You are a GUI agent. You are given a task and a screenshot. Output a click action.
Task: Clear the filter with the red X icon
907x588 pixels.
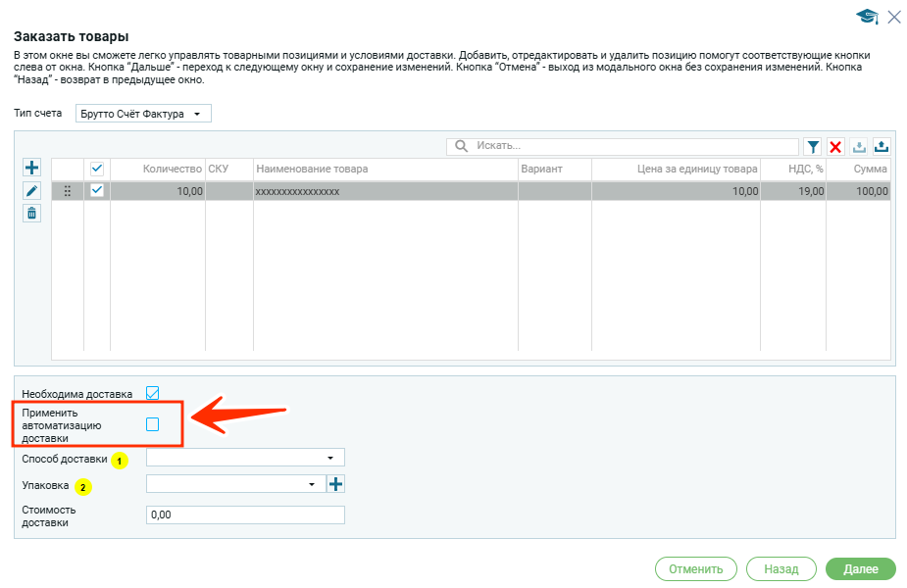835,146
